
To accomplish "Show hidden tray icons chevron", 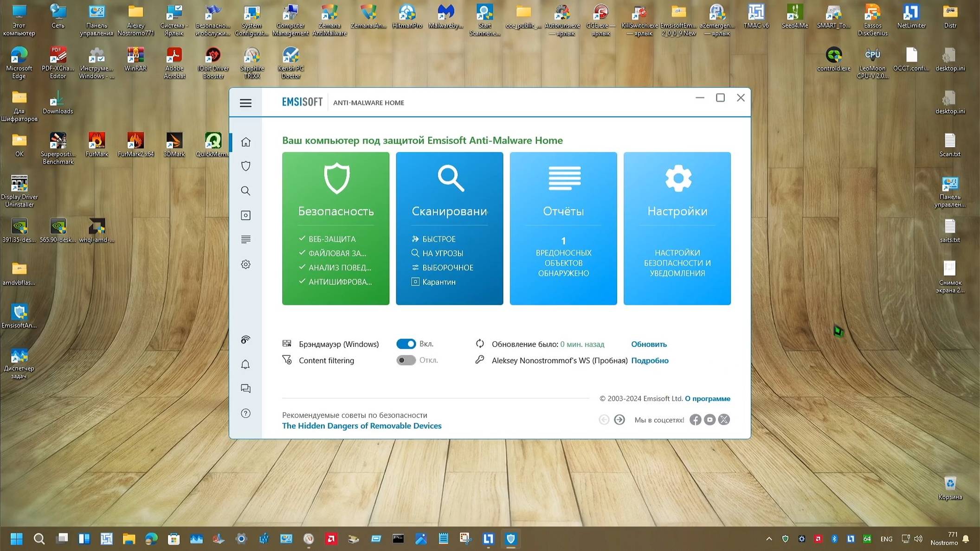I will click(769, 538).
